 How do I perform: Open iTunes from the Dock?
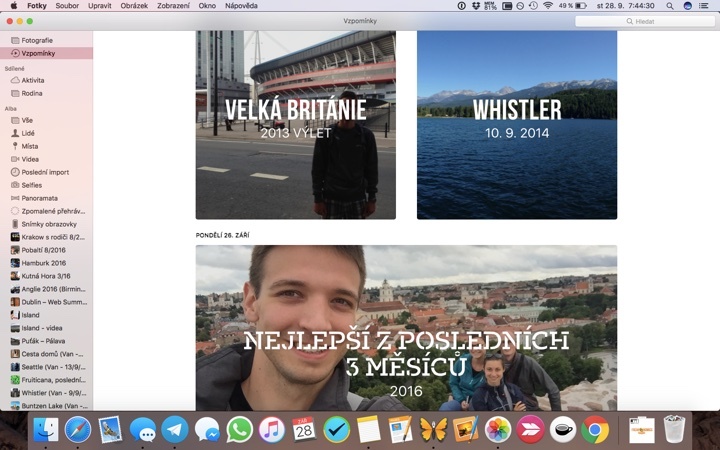(271, 430)
